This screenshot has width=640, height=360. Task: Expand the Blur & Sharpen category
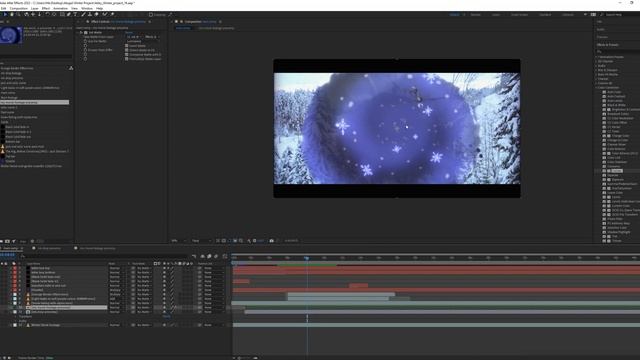tap(597, 70)
